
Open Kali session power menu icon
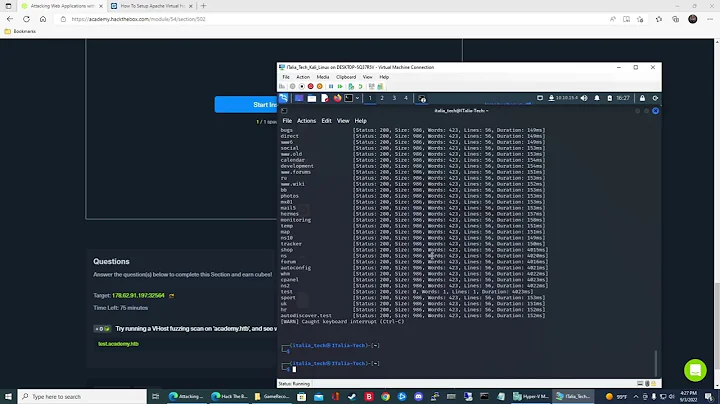point(655,98)
